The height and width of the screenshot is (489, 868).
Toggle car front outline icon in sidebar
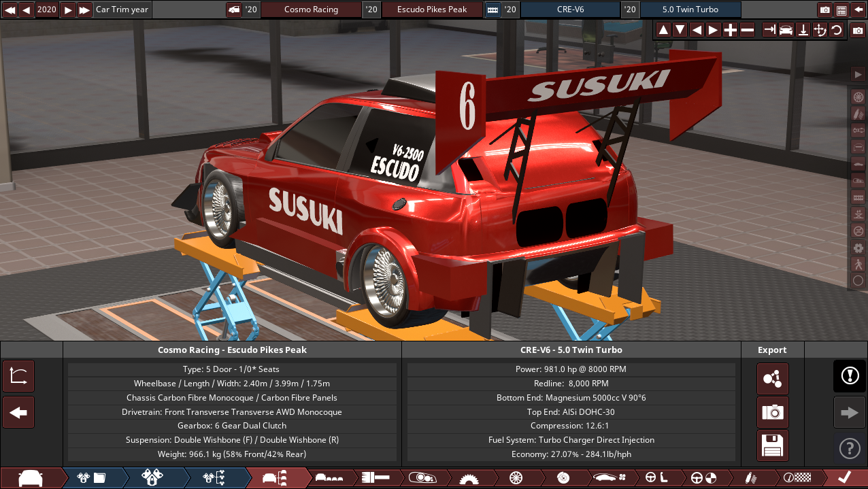point(858,147)
